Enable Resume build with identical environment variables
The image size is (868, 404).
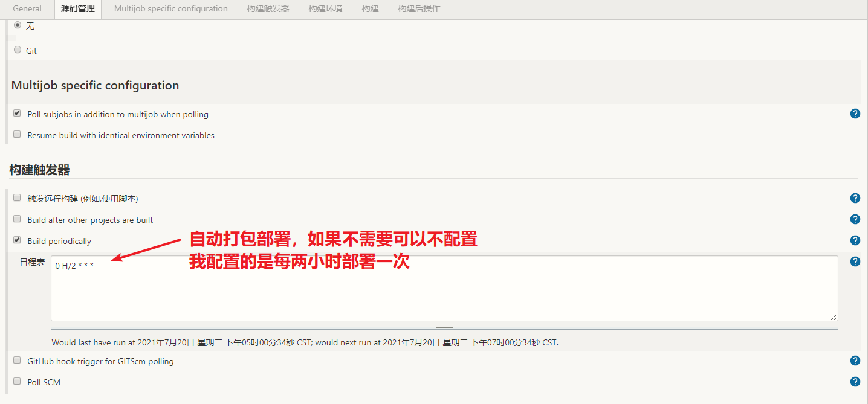tap(16, 133)
